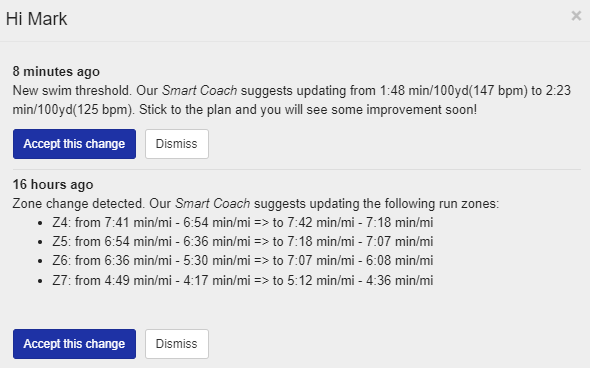Screen dimensions: 590x368
Task: Click the Z5 run zone line
Action: click(243, 241)
